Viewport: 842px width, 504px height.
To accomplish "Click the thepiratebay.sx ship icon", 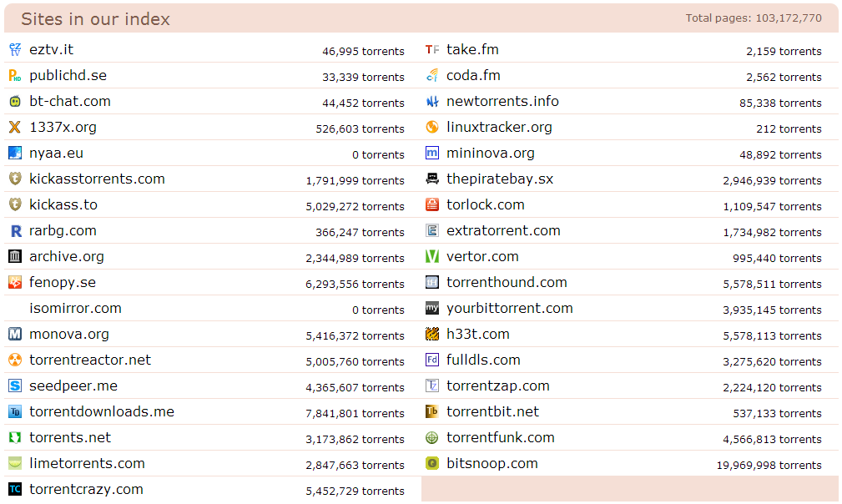I will click(432, 179).
